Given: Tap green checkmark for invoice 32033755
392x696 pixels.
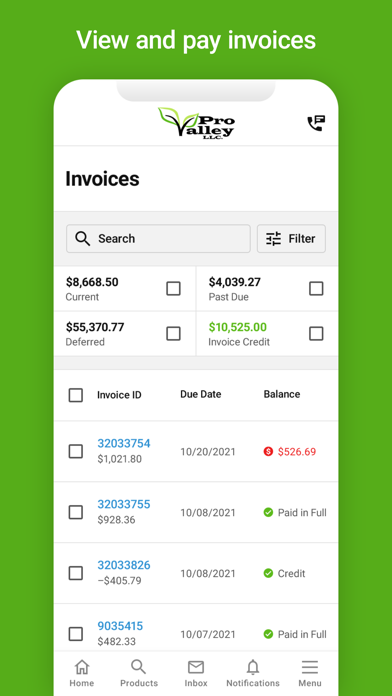Looking at the screenshot, I should (268, 512).
